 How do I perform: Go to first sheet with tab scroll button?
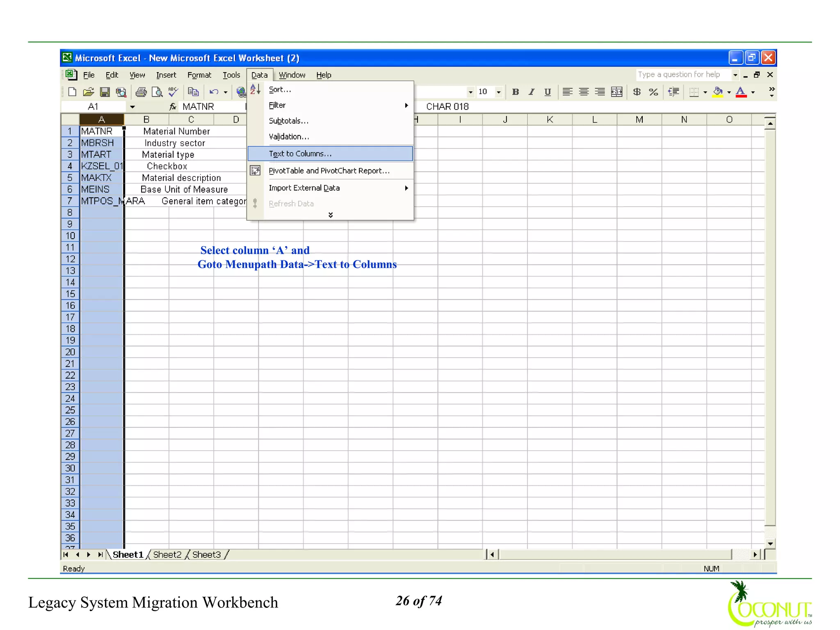click(x=66, y=555)
